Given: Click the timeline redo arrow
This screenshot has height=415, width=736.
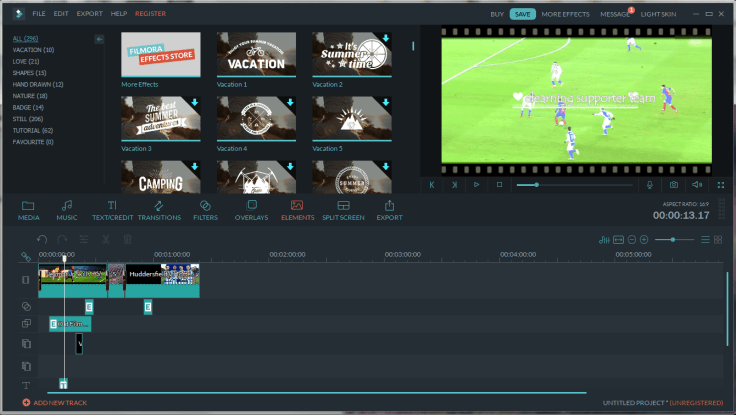Looking at the screenshot, I should (62, 239).
